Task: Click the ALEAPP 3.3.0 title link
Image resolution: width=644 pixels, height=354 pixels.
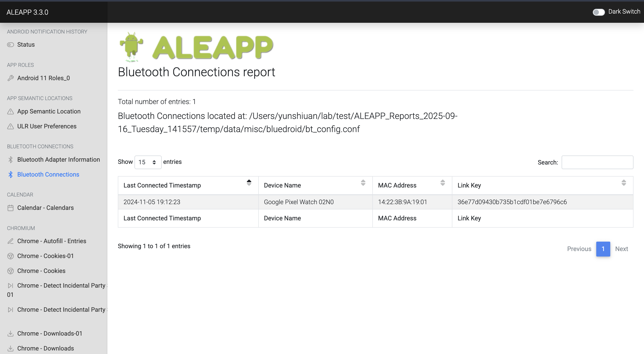Action: click(27, 12)
